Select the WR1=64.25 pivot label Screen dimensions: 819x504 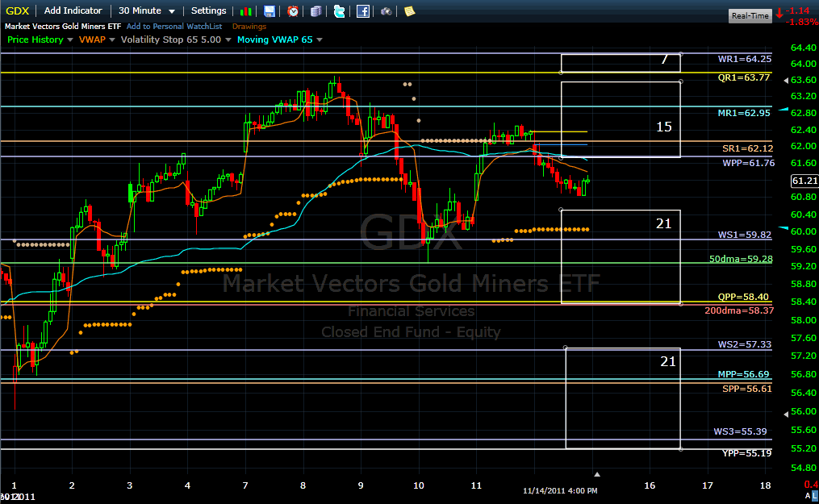(744, 59)
